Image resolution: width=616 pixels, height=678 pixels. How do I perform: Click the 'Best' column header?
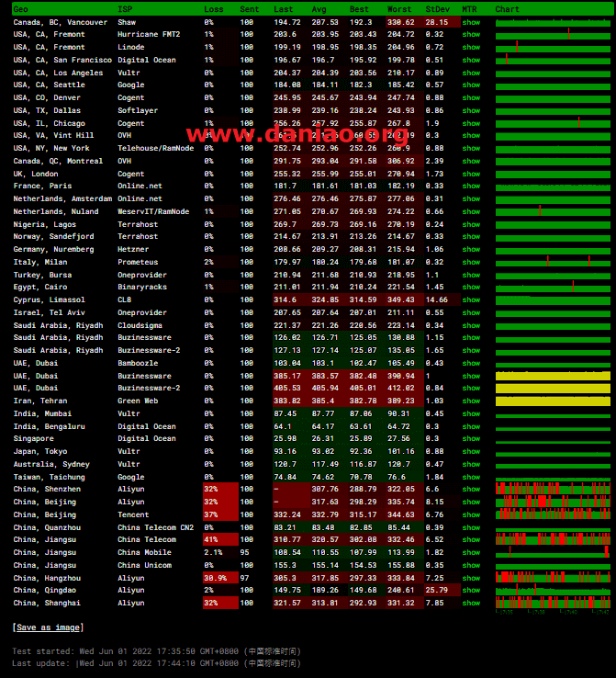(x=359, y=9)
